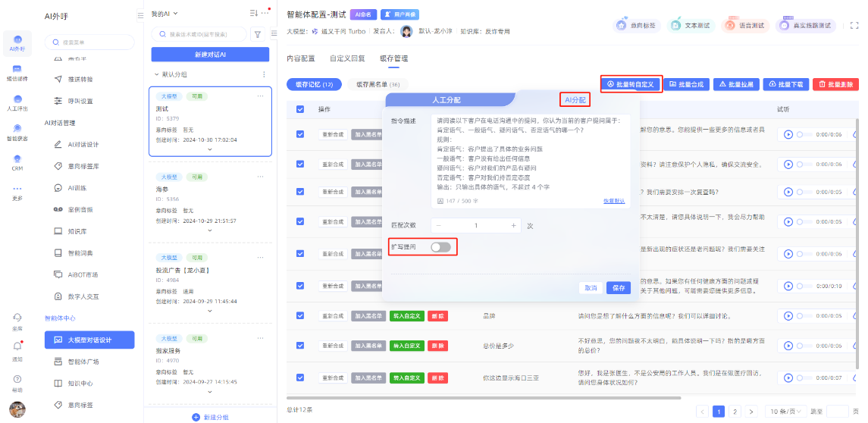Play the first row's audio preview
The image size is (868, 423).
tap(788, 134)
